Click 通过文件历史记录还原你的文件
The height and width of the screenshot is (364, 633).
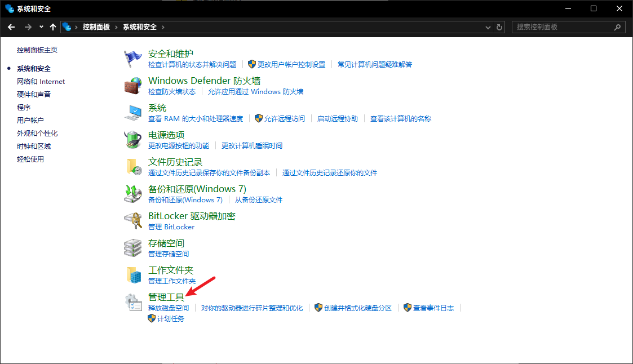click(x=330, y=173)
